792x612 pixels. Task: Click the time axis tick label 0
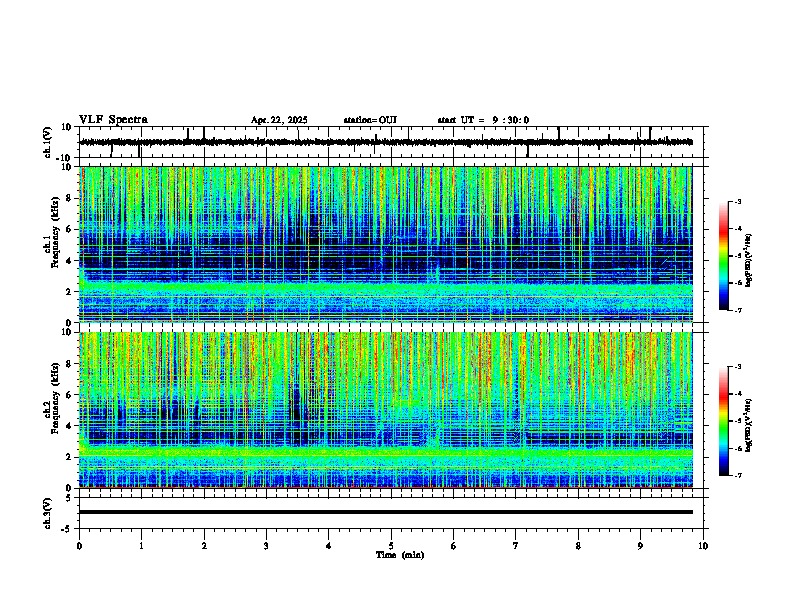coord(79,546)
